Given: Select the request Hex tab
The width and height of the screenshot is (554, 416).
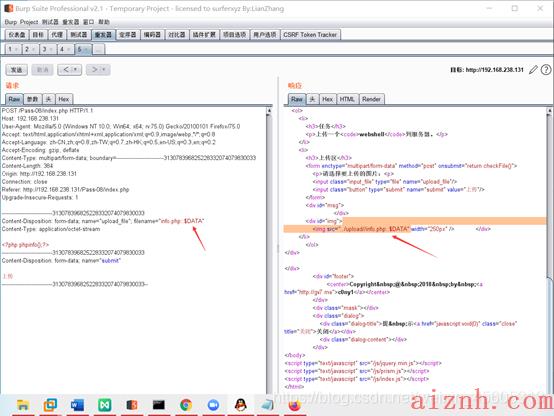Looking at the screenshot, I should tap(64, 99).
